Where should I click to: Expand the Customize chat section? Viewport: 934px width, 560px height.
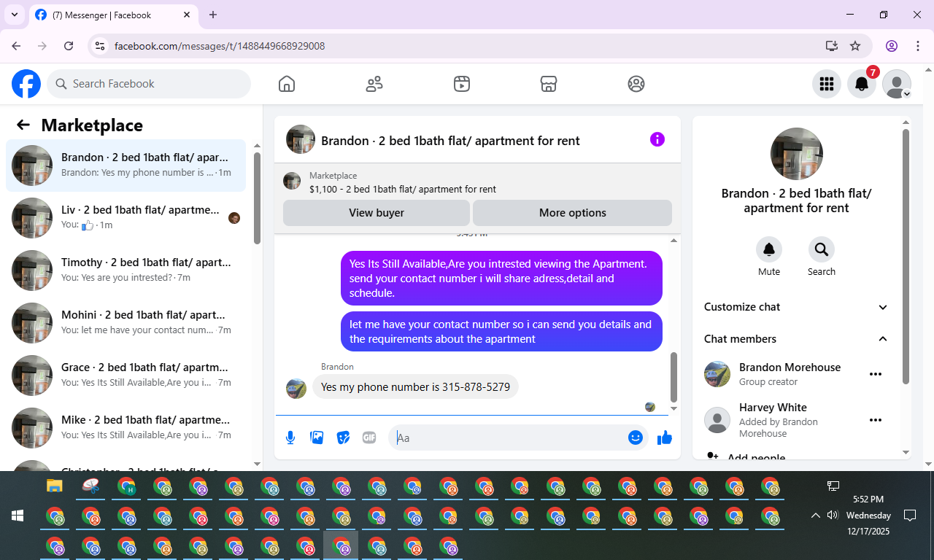coord(797,307)
